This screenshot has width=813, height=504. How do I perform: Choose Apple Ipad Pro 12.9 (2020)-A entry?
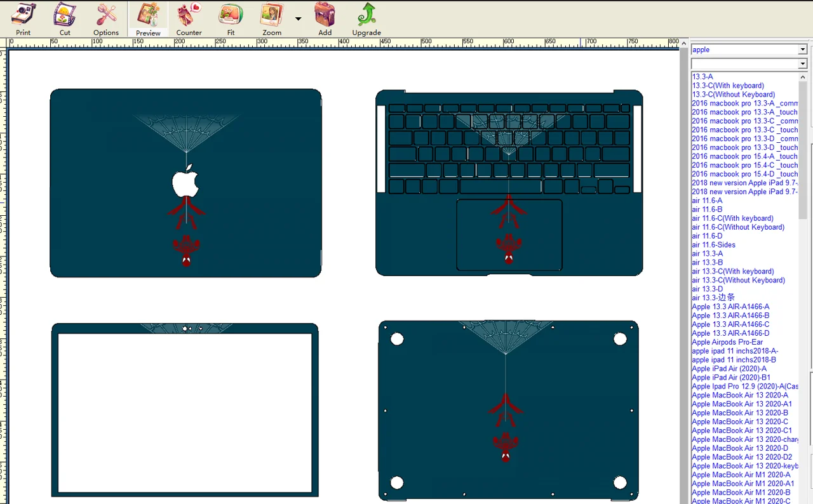click(745, 387)
